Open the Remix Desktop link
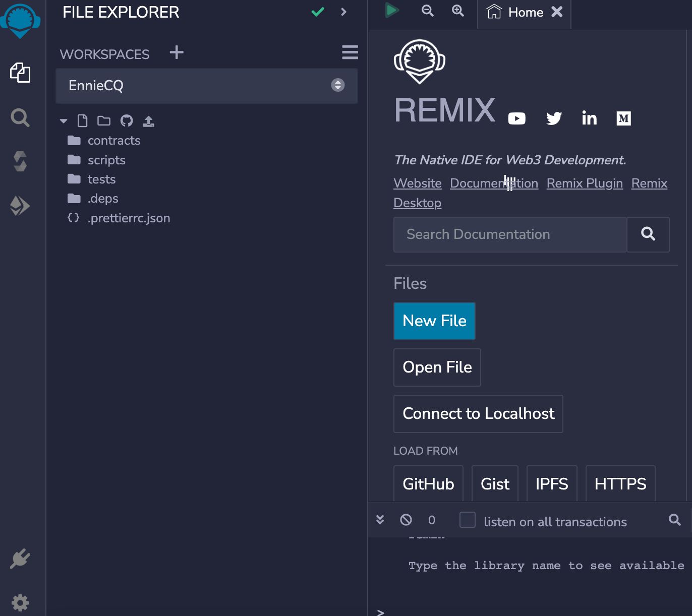Viewport: 692px width, 616px height. (x=417, y=203)
